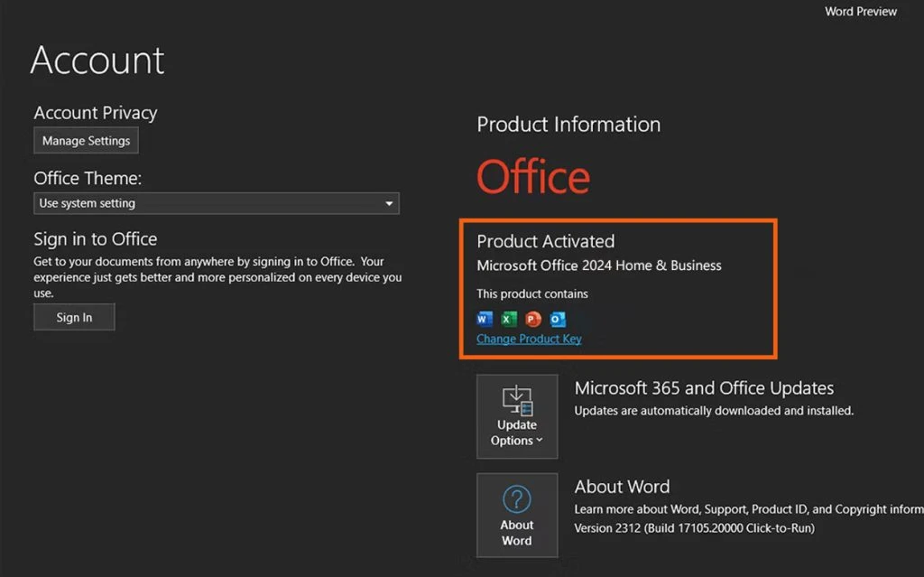Click the Microsoft 365 and Office Updates heading
Screen dimensions: 924x577
(x=704, y=387)
